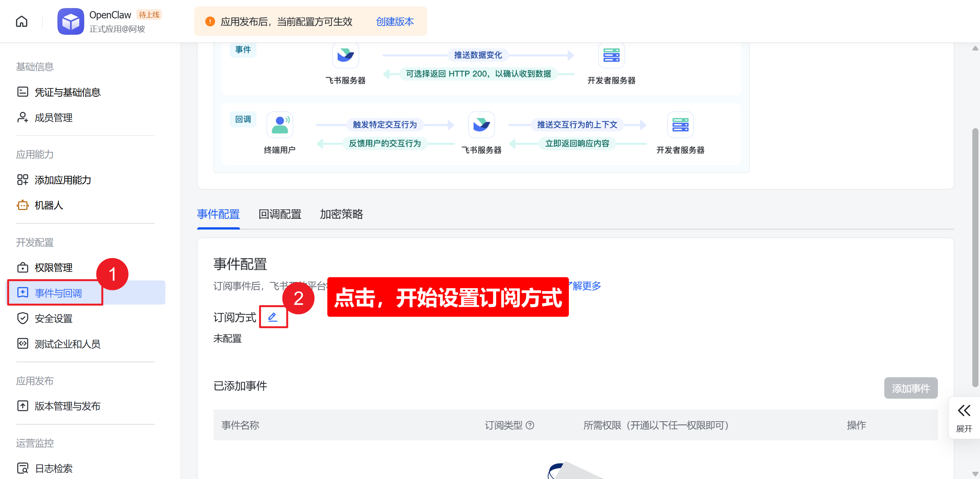Click the 凭证与基础信息 credentials icon

pyautogui.click(x=23, y=92)
